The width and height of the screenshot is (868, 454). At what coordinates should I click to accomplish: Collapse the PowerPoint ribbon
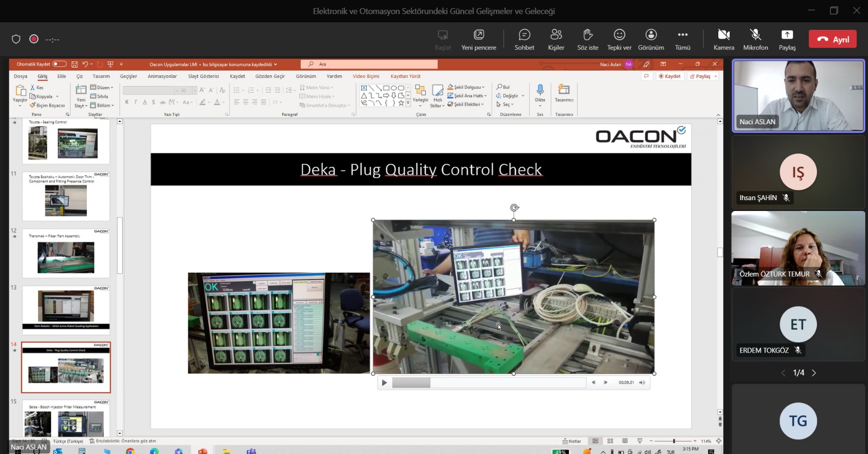click(718, 114)
